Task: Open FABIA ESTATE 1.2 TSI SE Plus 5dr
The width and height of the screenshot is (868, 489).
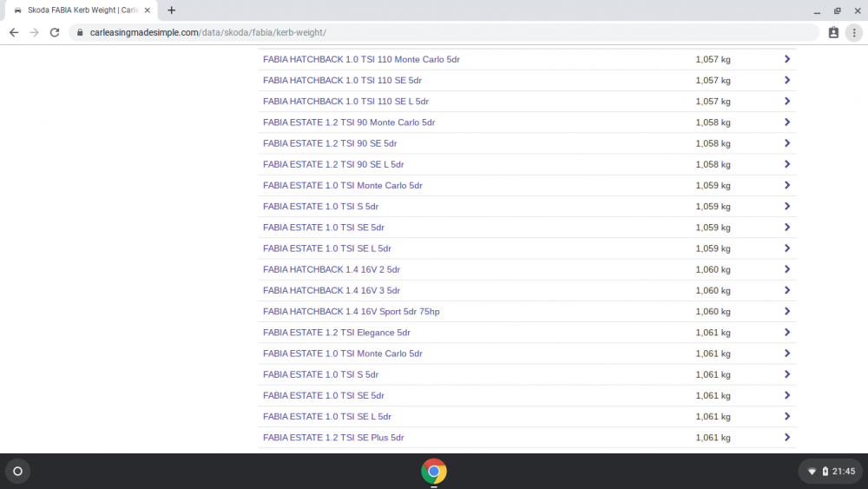Action: point(333,438)
